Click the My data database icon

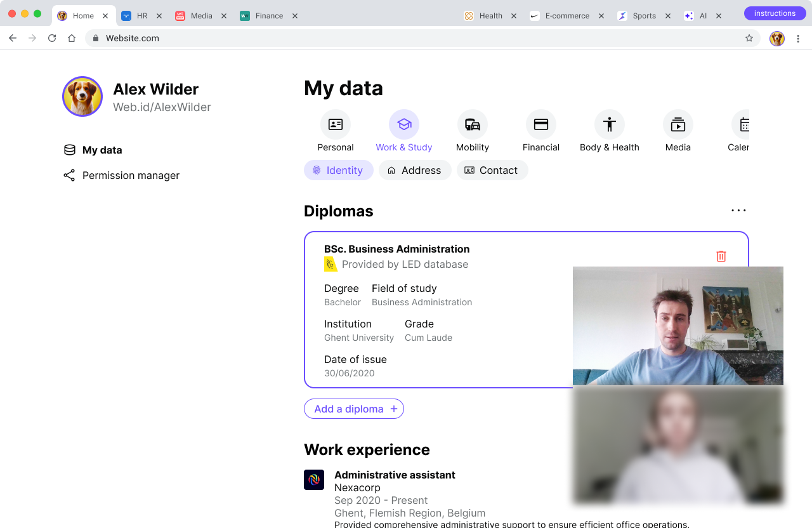pyautogui.click(x=70, y=150)
